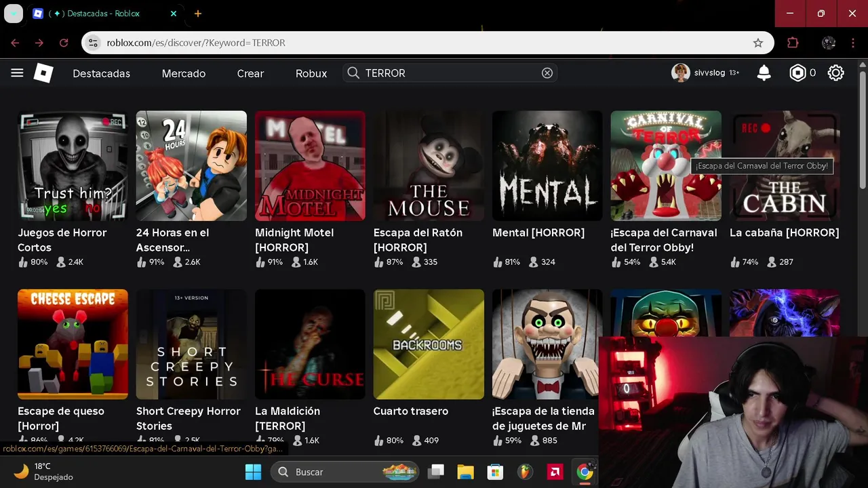Open a new browser tab
The image size is (868, 488).
pos(198,14)
